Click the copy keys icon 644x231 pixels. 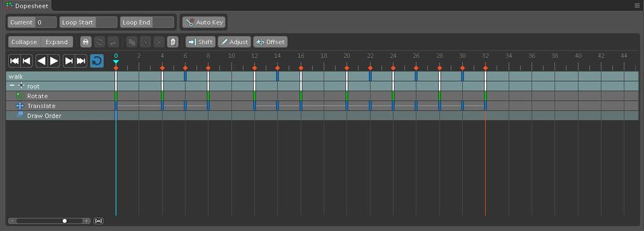[x=131, y=42]
